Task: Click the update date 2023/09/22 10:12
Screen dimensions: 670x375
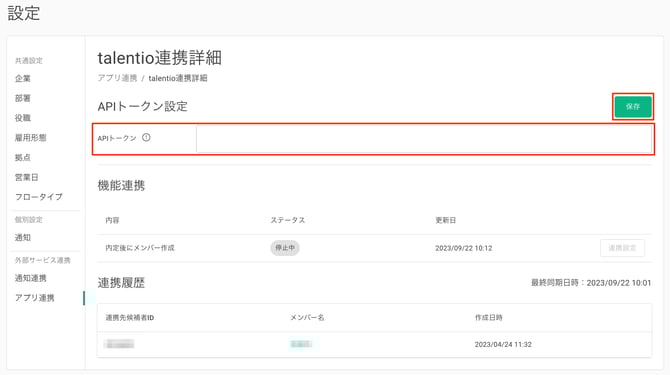Action: 464,248
